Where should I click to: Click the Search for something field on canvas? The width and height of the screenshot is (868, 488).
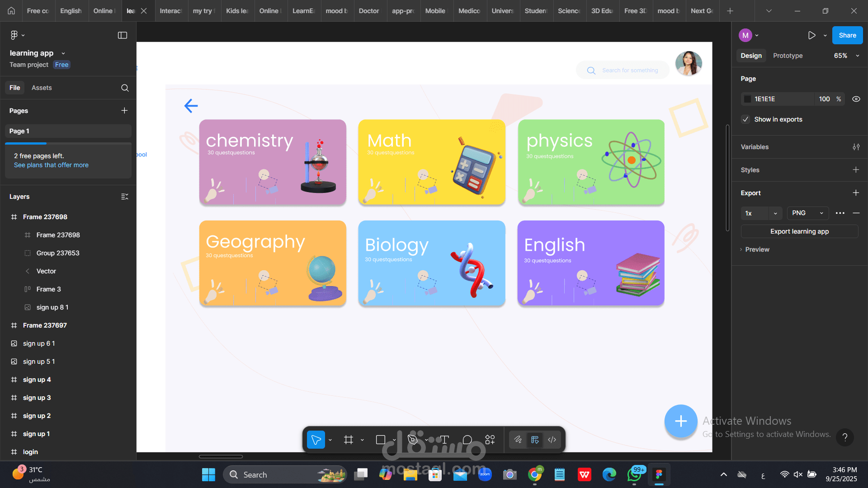coord(623,70)
